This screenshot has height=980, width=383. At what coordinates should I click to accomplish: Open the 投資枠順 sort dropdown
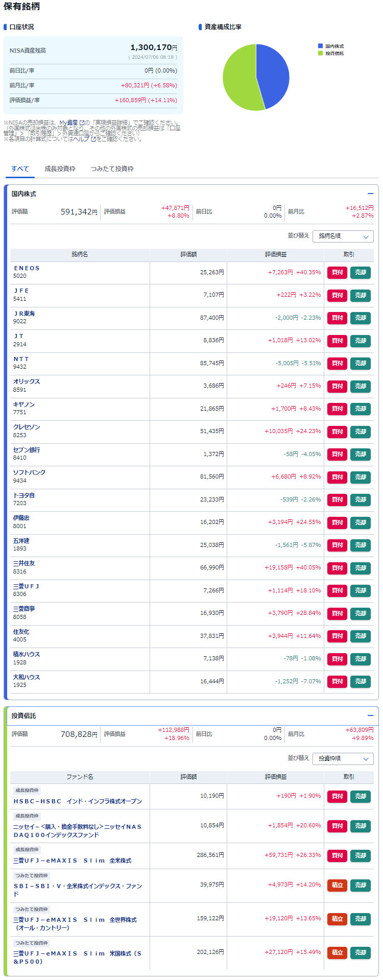coord(343,759)
